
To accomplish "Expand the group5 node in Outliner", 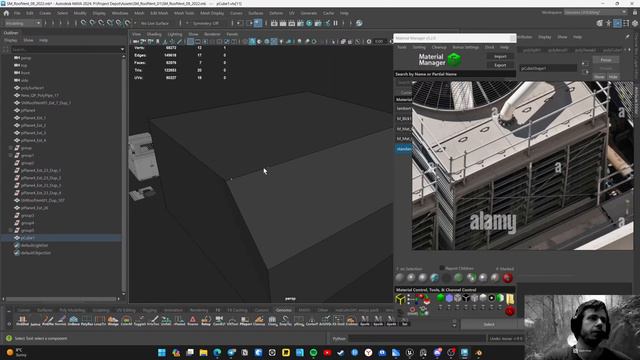I will pyautogui.click(x=11, y=230).
